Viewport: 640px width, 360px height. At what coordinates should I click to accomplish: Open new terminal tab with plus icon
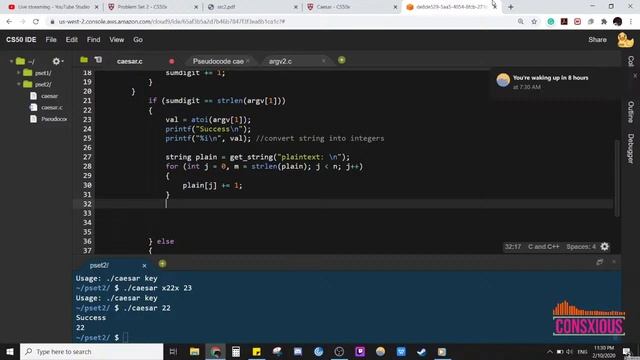(x=162, y=264)
